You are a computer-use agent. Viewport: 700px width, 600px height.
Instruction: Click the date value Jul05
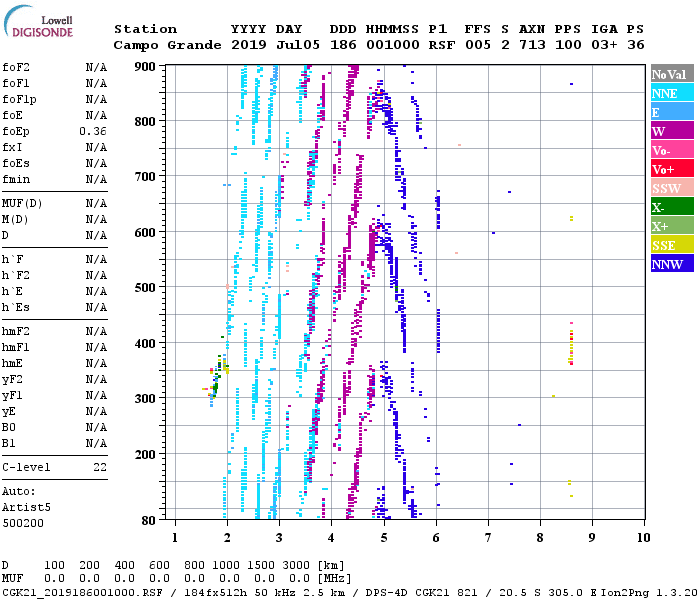tap(298, 45)
